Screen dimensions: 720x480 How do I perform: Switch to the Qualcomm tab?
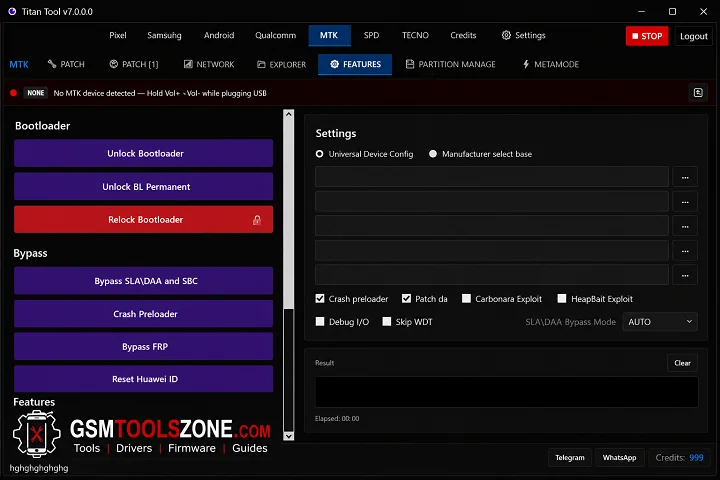click(x=276, y=35)
